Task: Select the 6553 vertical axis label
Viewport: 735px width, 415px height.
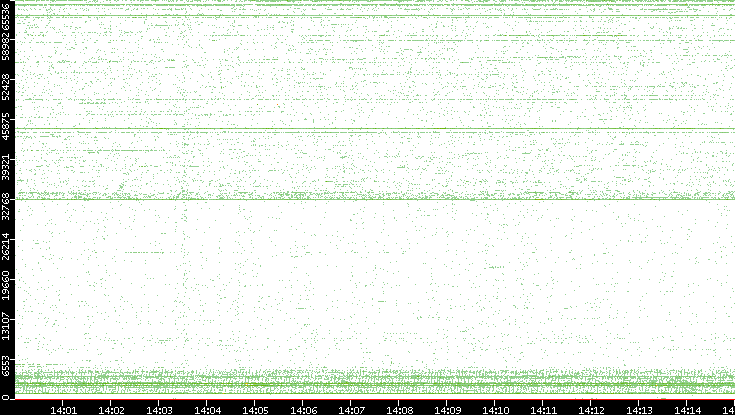Action: point(7,364)
